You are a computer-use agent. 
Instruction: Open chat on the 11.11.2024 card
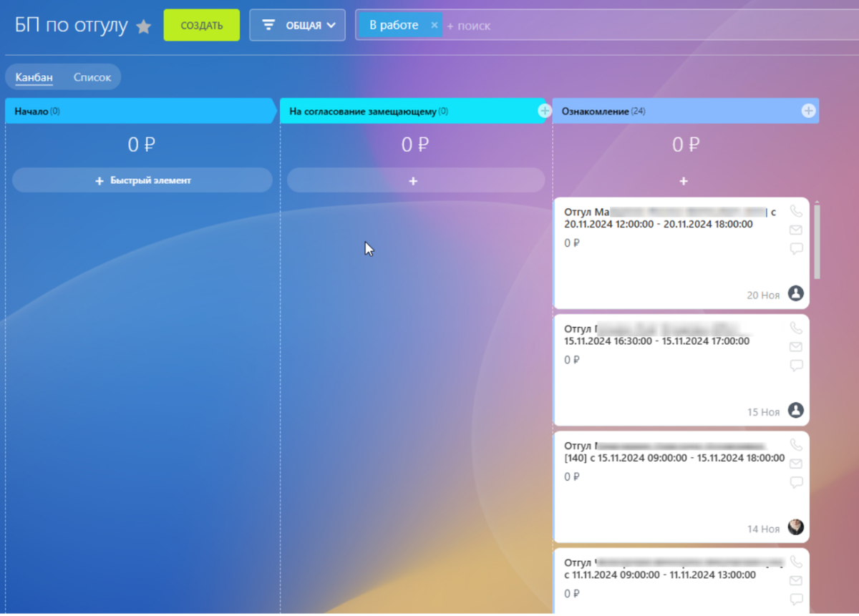click(x=796, y=599)
